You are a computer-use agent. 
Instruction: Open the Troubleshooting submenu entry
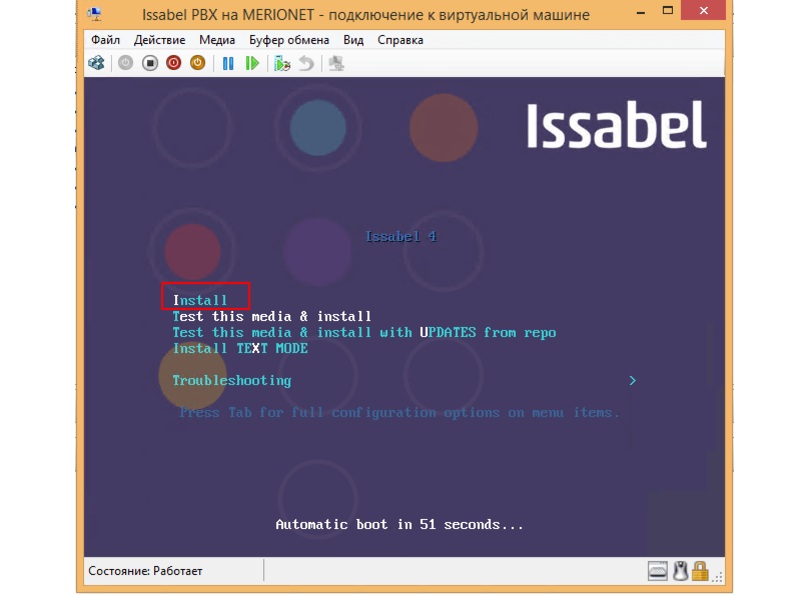pyautogui.click(x=232, y=380)
